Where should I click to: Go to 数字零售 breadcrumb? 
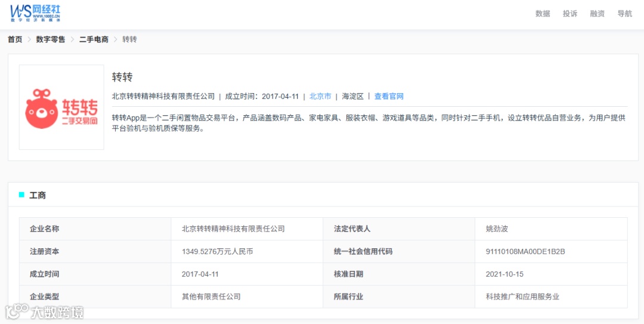[x=51, y=39]
